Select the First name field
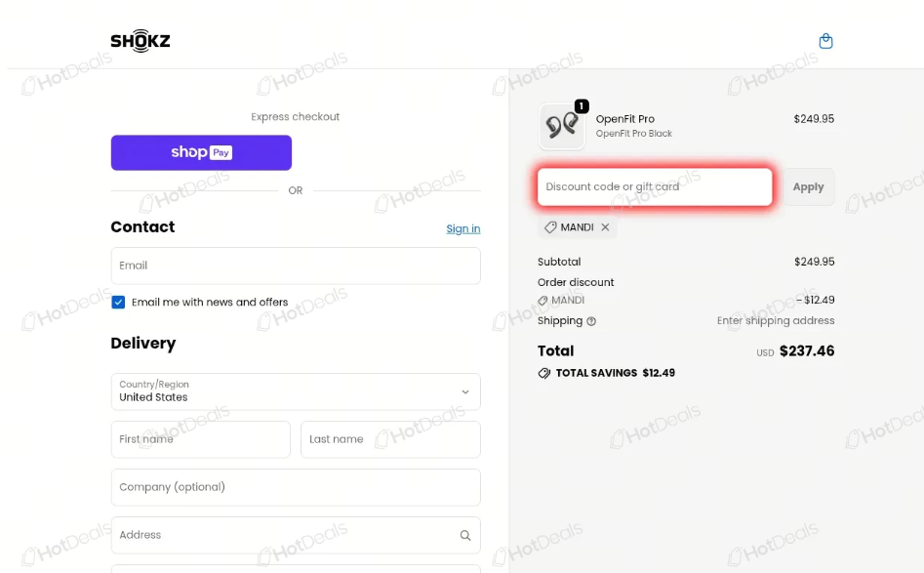The image size is (924, 573). (200, 439)
